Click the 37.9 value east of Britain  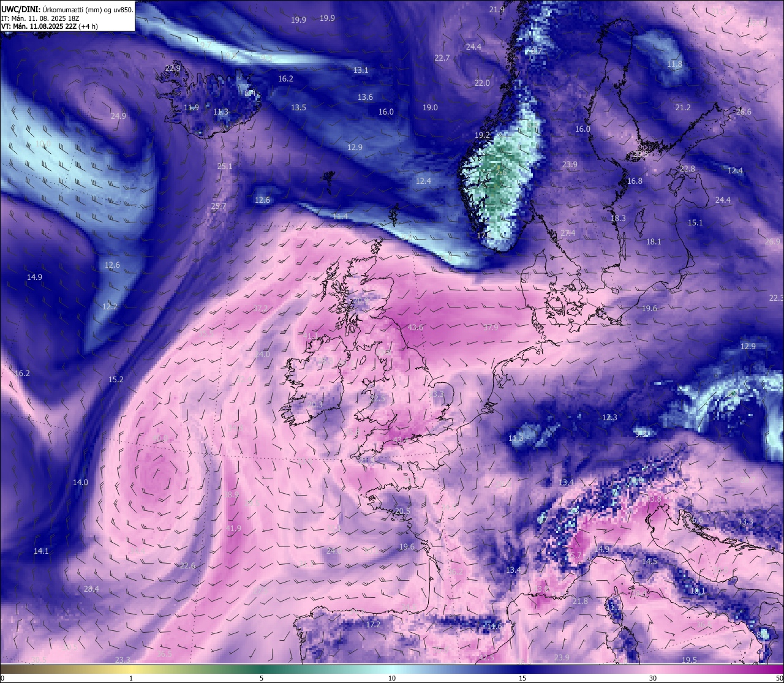pos(491,328)
